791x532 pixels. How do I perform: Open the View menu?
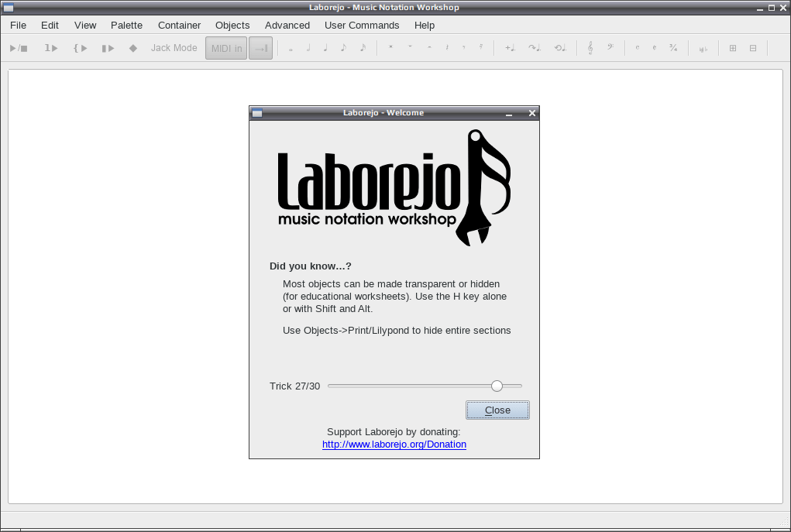pos(85,26)
